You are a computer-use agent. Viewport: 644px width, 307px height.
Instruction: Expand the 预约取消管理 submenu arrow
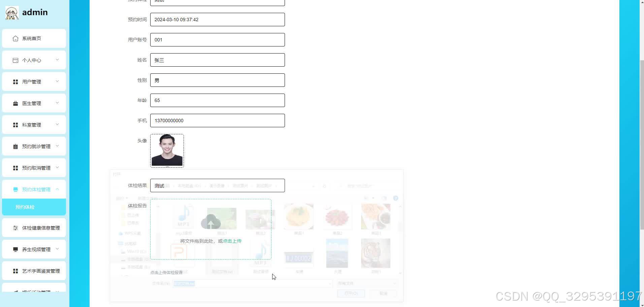coord(57,167)
